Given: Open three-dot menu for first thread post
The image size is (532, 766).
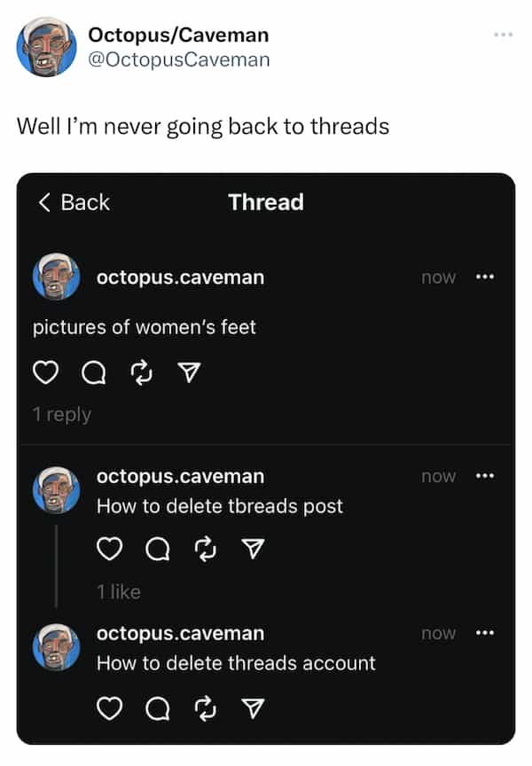Looking at the screenshot, I should point(484,277).
